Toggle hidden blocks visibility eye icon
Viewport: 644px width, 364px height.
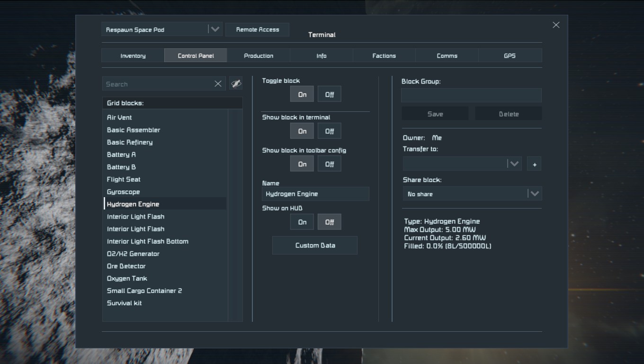pos(236,84)
